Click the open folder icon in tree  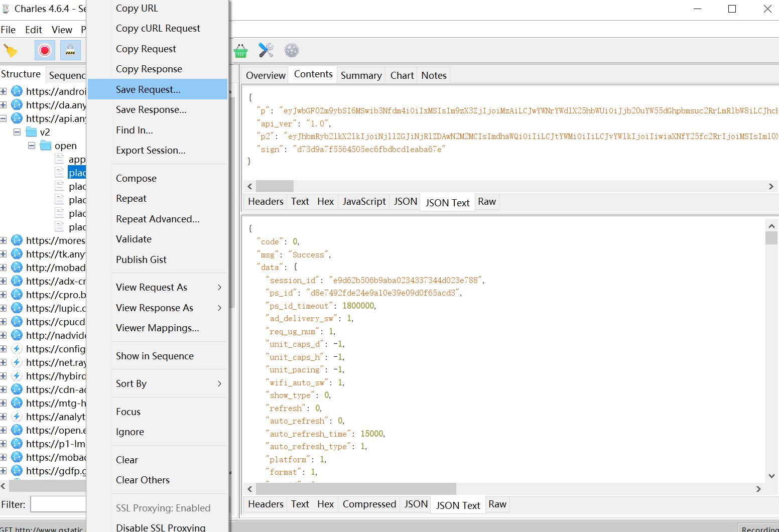[x=46, y=146]
